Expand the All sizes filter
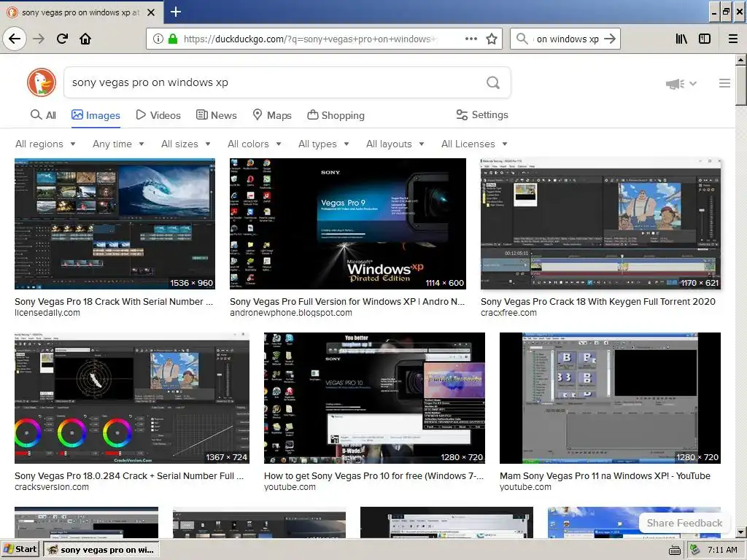Screen dimensions: 747x560 point(186,144)
